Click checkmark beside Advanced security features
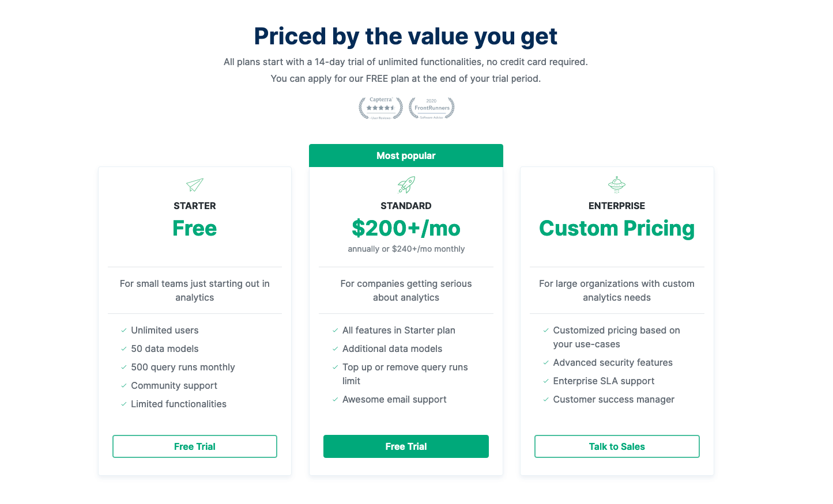The height and width of the screenshot is (504, 833). [546, 362]
